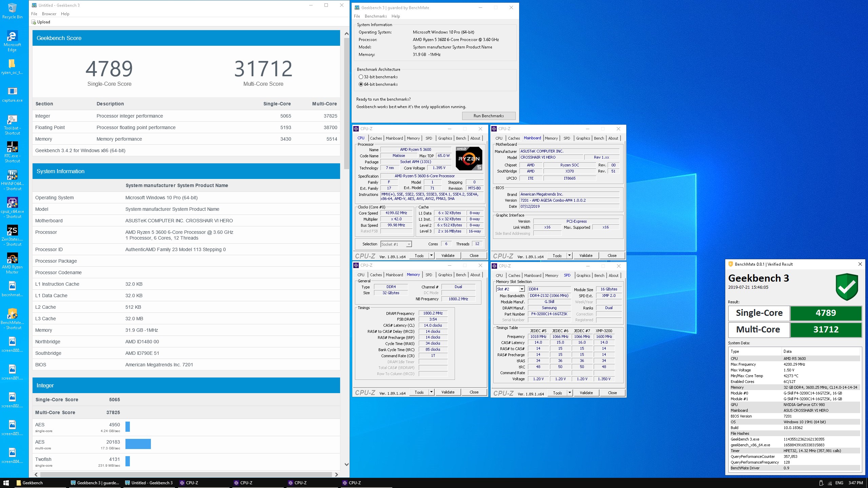This screenshot has height=488, width=868.
Task: Open the Windows Start menu
Action: tap(6, 483)
